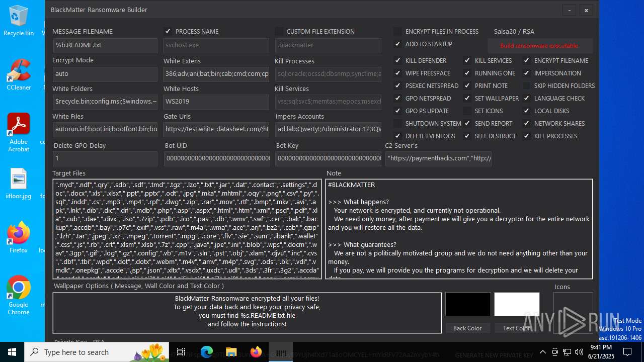The image size is (644, 362).
Task: Pick the black wallpaper back color swatch
Action: [x=468, y=304]
